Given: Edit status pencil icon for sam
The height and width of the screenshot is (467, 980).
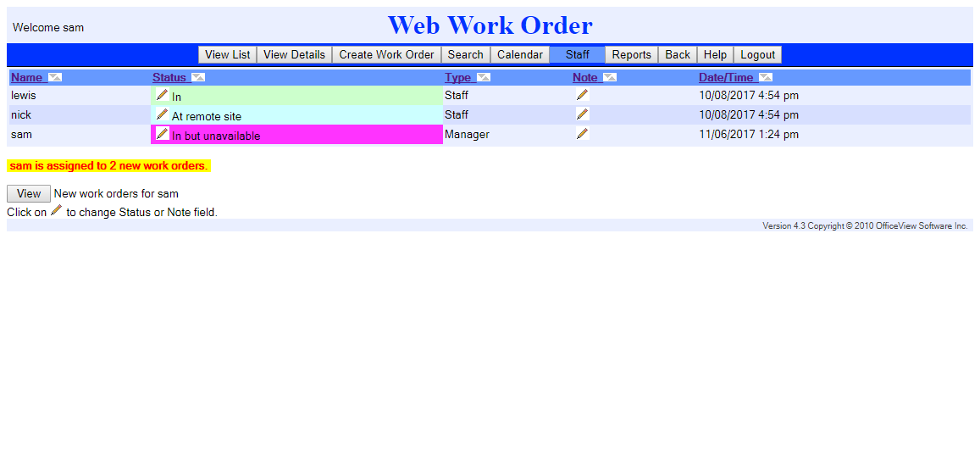Looking at the screenshot, I should (162, 134).
